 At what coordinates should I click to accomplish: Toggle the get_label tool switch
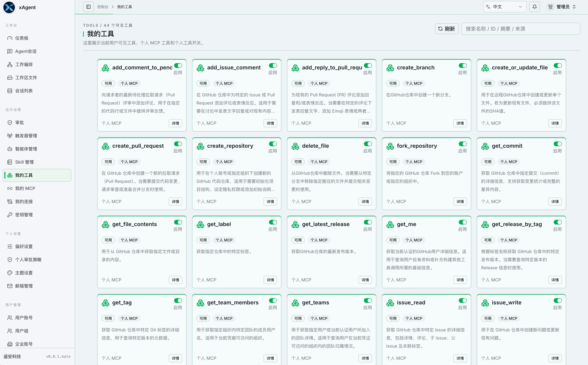tap(273, 222)
